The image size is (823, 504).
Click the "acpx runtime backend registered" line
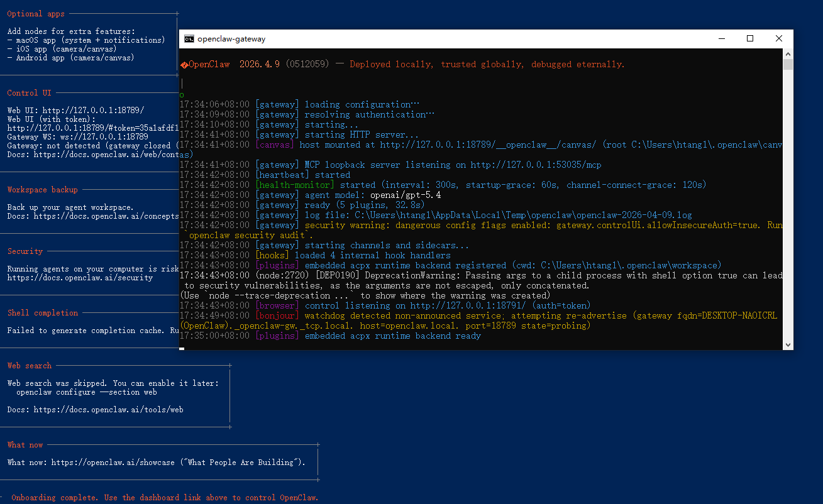(451, 265)
